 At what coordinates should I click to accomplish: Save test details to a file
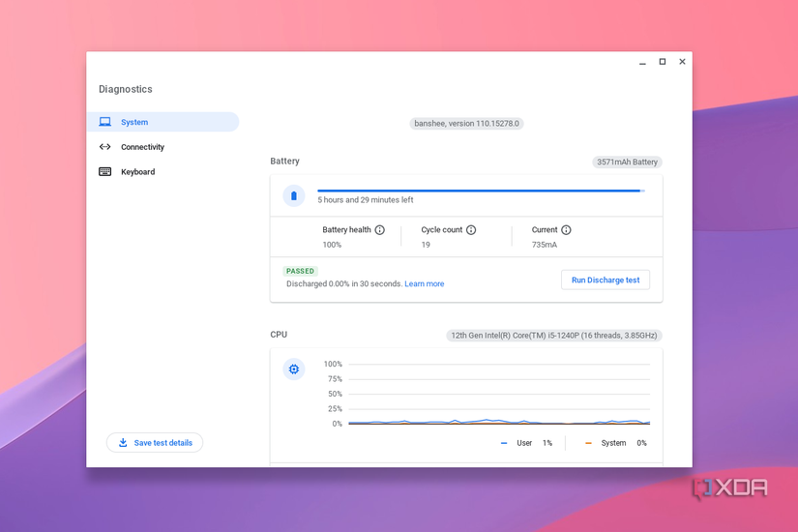click(155, 443)
